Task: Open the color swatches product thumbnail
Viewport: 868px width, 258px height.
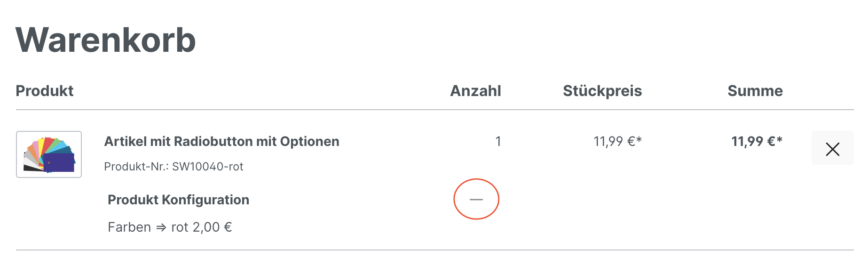Action: point(49,154)
